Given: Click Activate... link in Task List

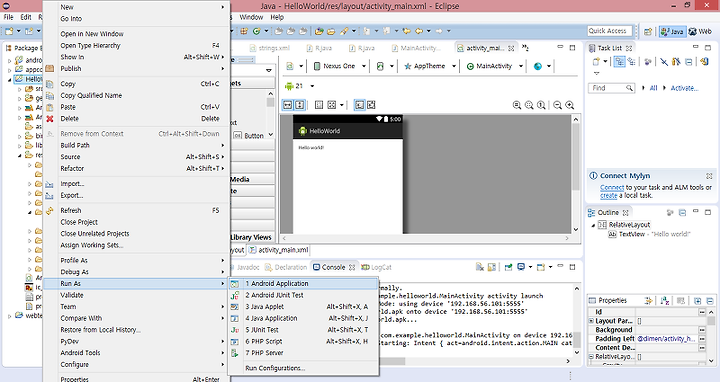Looking at the screenshot, I should tap(684, 88).
